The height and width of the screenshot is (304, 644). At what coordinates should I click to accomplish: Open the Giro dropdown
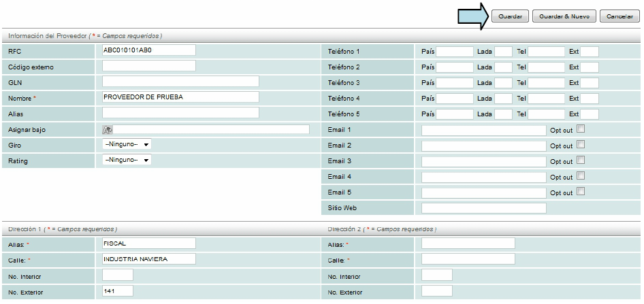pos(127,144)
